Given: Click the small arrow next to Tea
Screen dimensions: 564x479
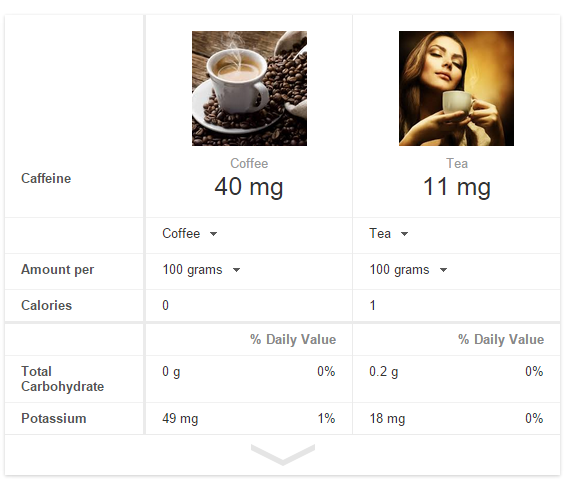Looking at the screenshot, I should coord(404,234).
